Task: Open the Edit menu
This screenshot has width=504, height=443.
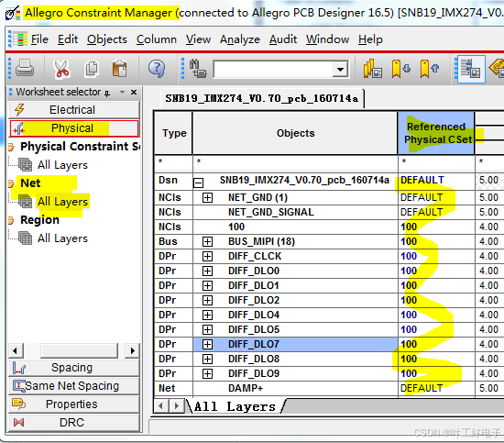Action: tap(68, 39)
